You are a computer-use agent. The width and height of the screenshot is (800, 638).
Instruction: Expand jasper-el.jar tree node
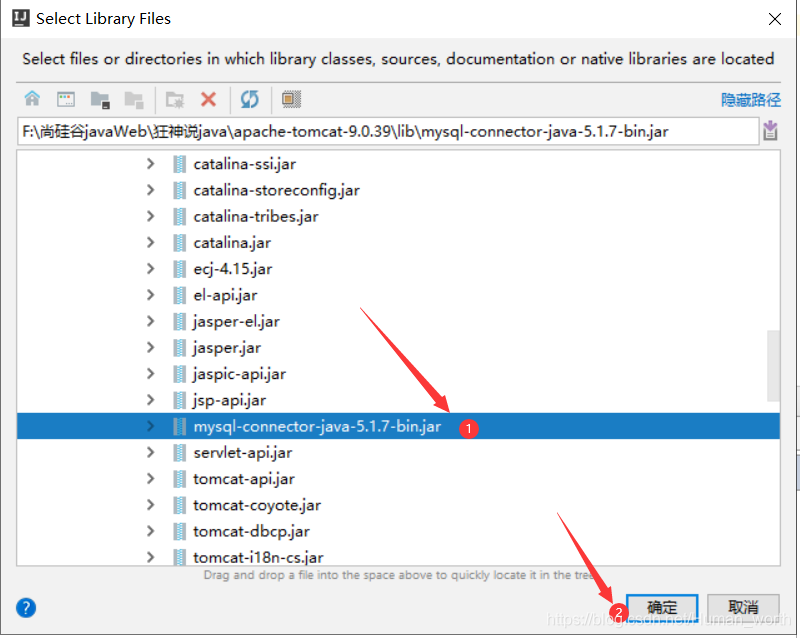point(151,321)
